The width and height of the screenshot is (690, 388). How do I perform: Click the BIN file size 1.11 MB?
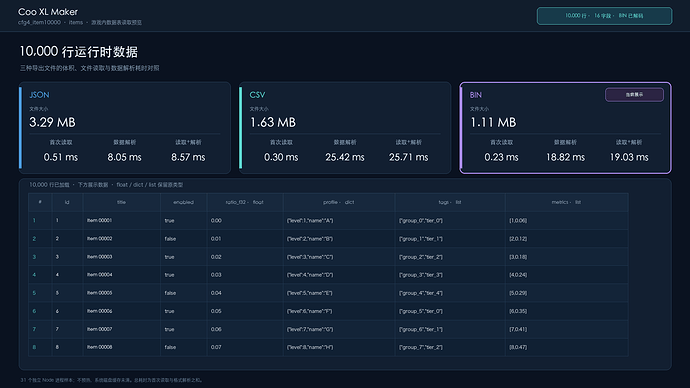(493, 122)
